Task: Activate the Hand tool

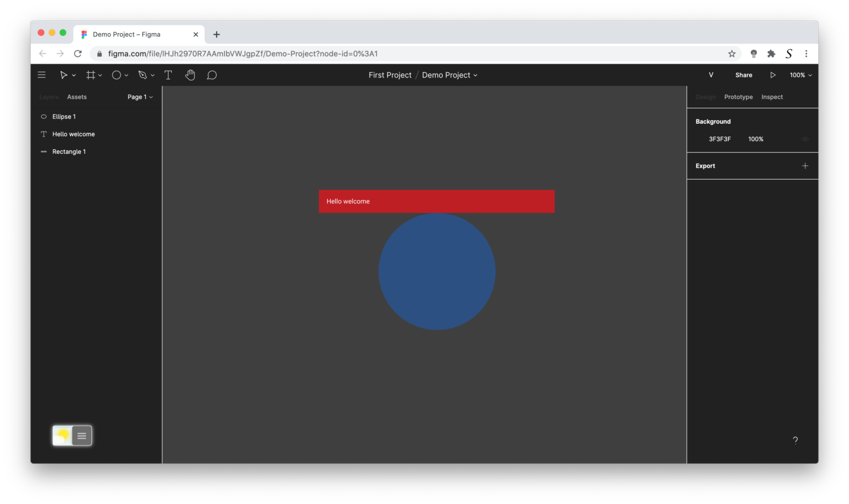Action: (190, 75)
